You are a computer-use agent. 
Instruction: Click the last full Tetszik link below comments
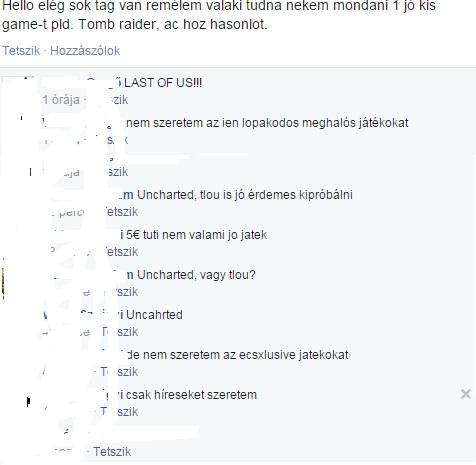(x=112, y=452)
